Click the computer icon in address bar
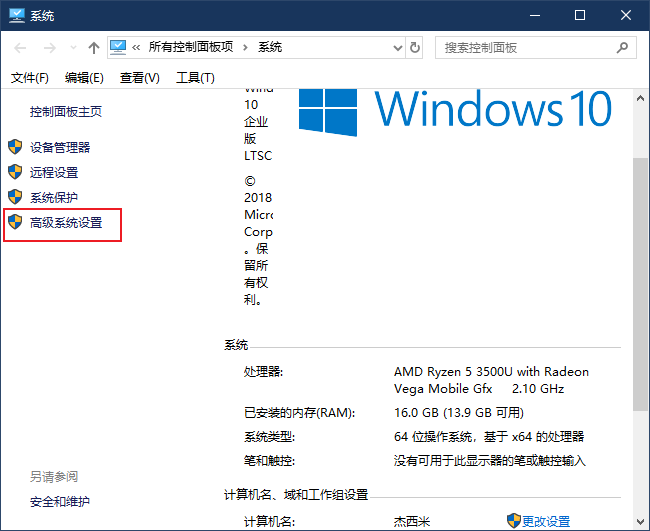Viewport: 650px width, 531px height. pos(118,48)
